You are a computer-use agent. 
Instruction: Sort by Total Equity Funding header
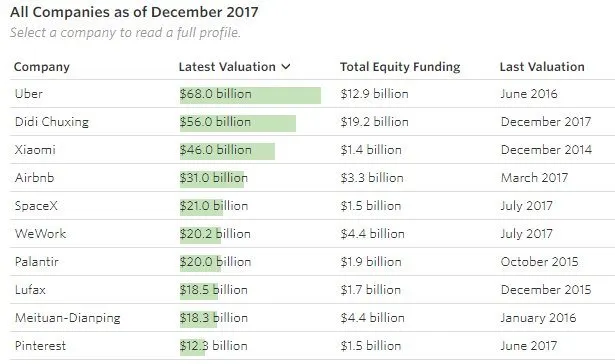click(x=400, y=67)
